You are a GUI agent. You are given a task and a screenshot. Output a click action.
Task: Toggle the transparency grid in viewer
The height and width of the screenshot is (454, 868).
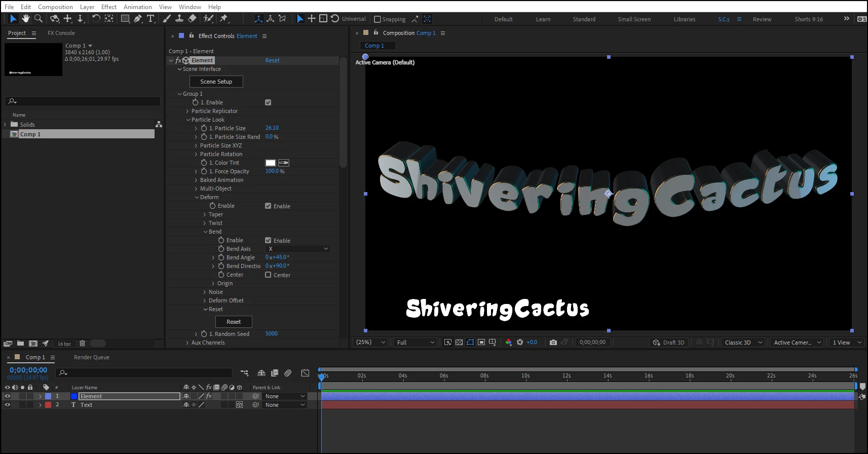coord(459,343)
